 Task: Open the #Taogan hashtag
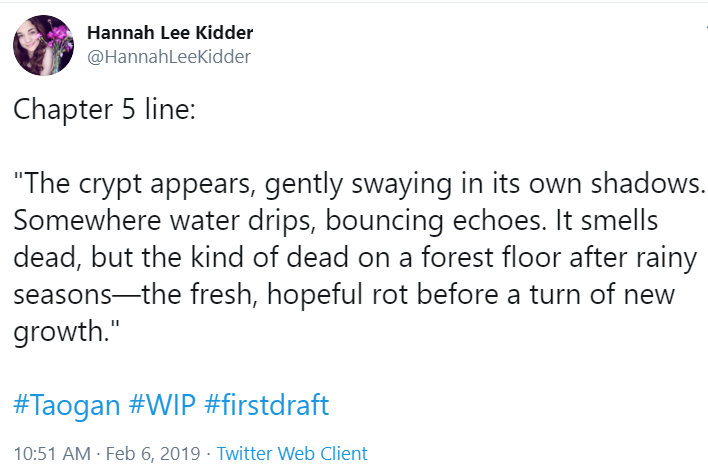66,406
